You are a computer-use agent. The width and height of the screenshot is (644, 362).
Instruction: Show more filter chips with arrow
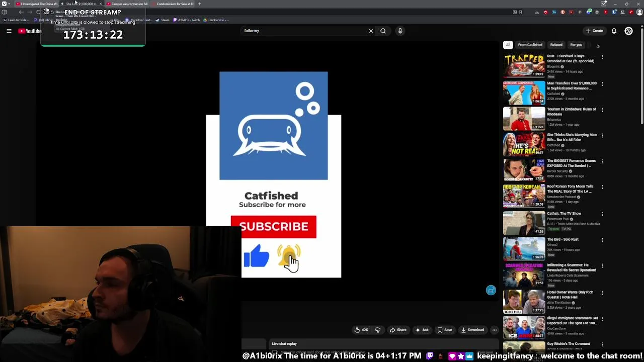598,46
